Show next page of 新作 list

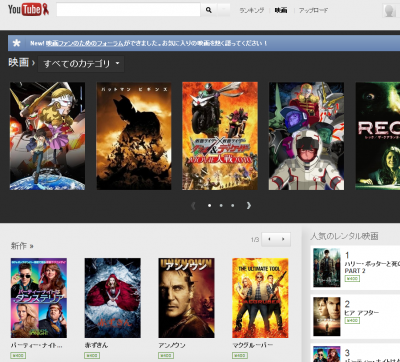click(x=283, y=239)
